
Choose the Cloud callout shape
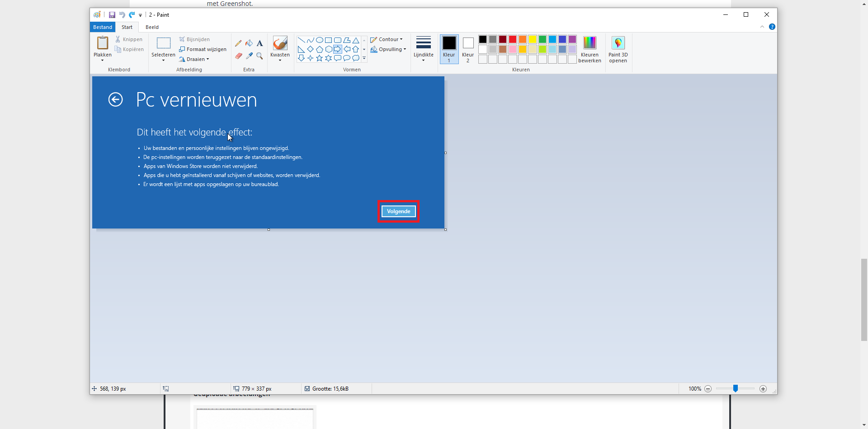[x=356, y=58]
